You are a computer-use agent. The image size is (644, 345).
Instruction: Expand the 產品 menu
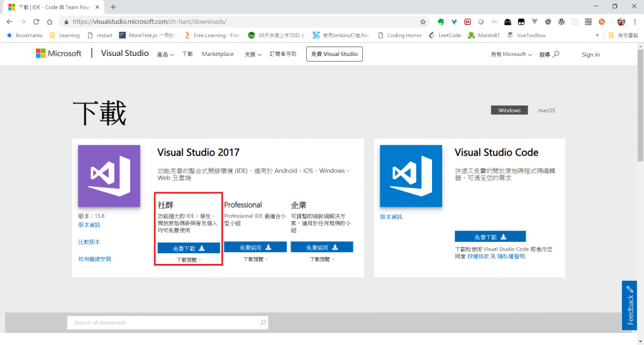click(165, 54)
